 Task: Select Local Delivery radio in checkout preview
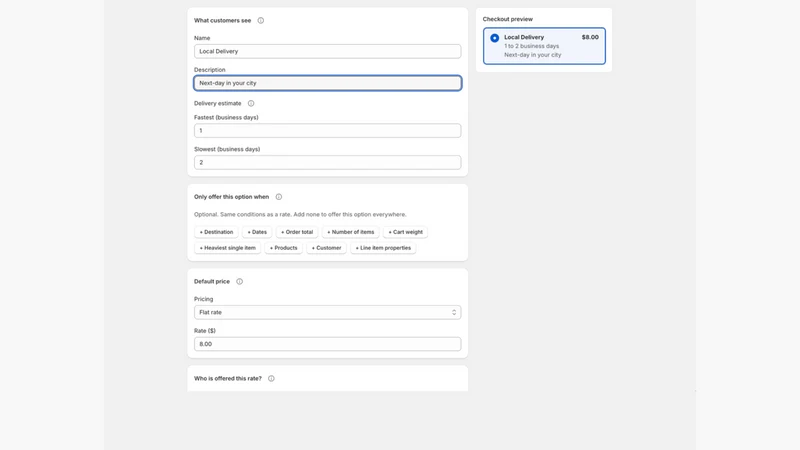tap(494, 38)
